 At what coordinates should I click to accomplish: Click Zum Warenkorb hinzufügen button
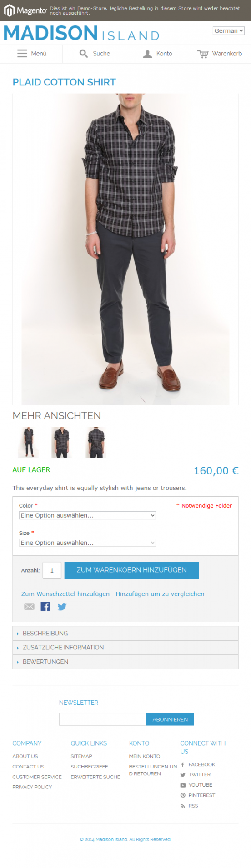coord(132,570)
